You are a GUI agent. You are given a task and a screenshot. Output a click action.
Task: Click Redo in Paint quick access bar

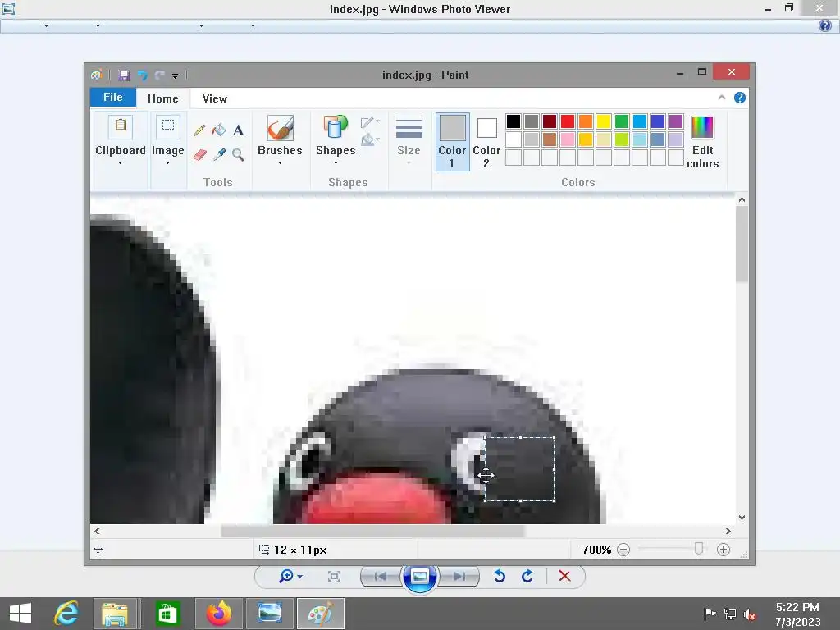coord(159,75)
